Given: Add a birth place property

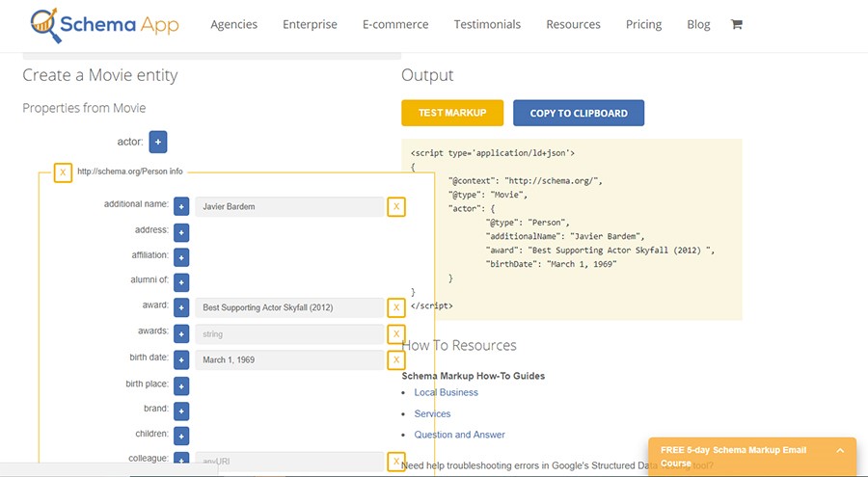Looking at the screenshot, I should tap(181, 385).
